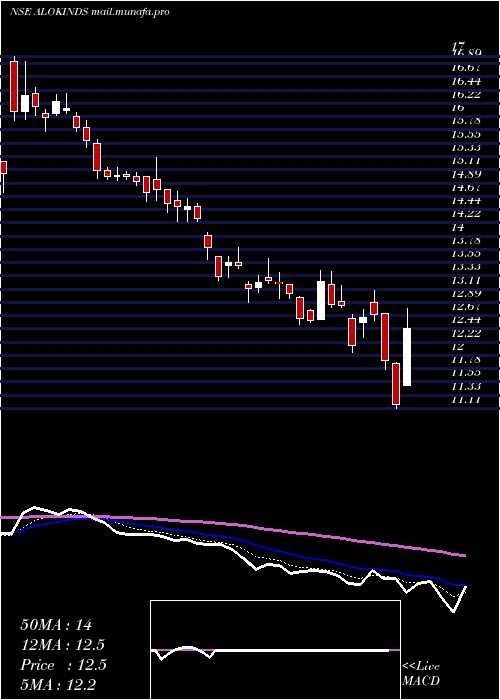Click the Live MACD indicator panel
The width and height of the screenshot is (500, 700).
[x=275, y=650]
